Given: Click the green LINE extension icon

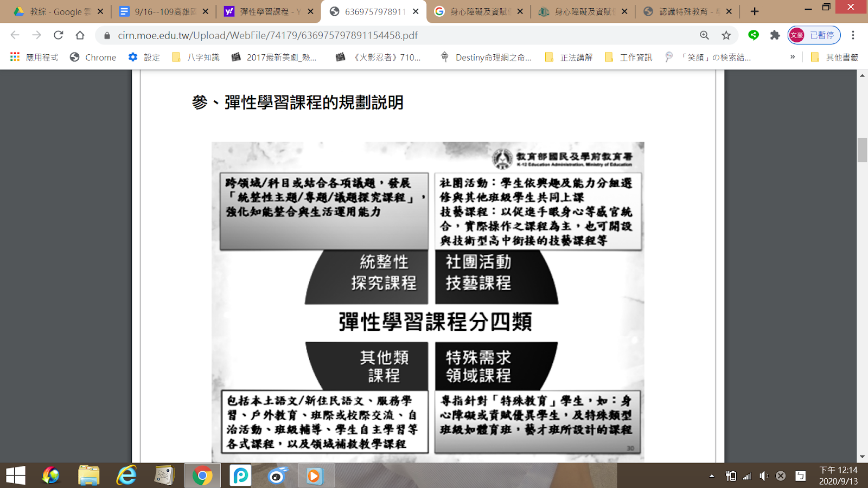Looking at the screenshot, I should coord(754,35).
